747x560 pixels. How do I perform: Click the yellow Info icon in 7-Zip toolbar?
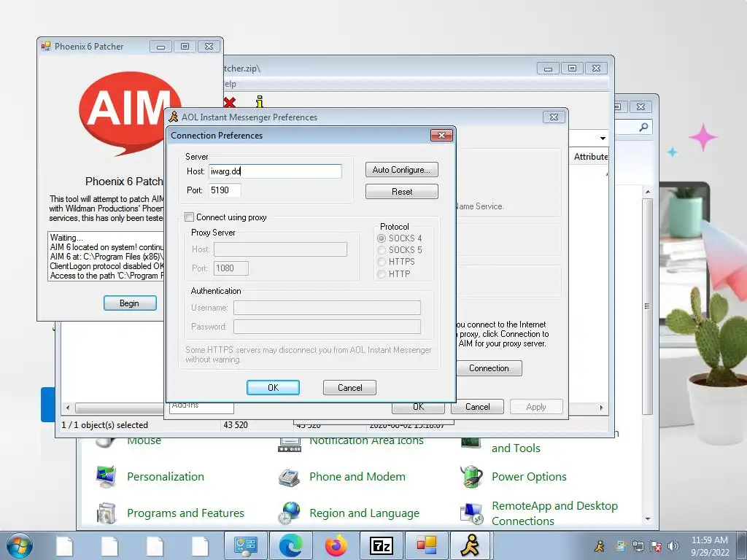259,101
